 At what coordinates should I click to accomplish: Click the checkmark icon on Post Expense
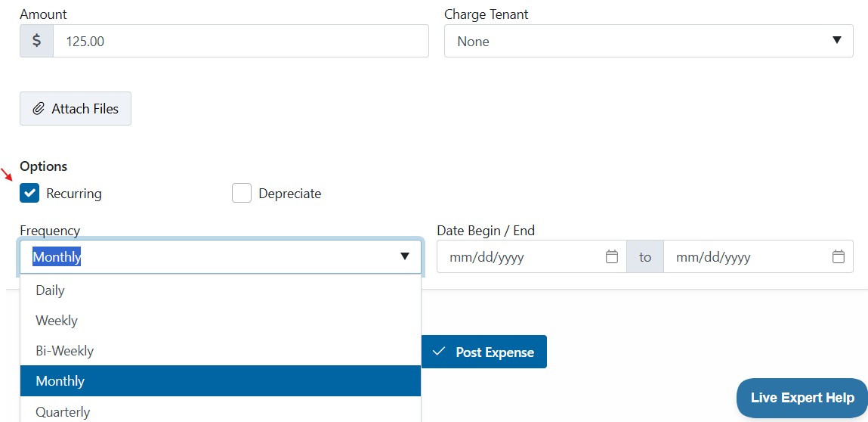tap(439, 352)
